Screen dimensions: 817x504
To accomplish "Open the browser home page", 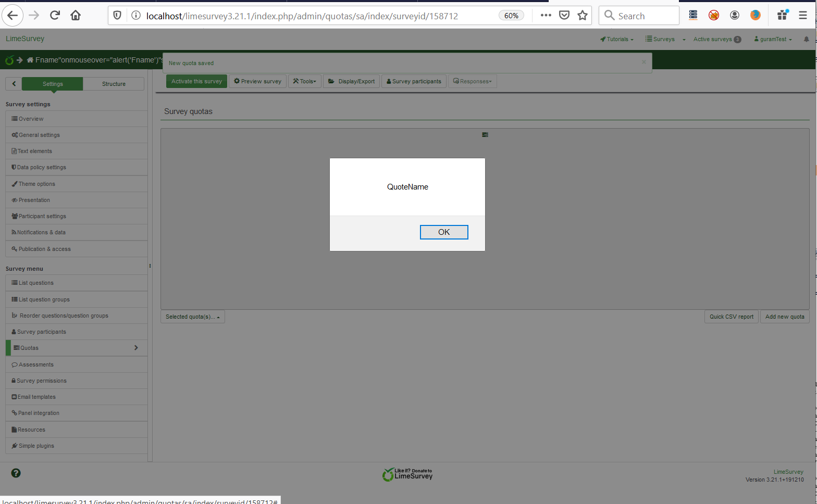I will pyautogui.click(x=76, y=16).
